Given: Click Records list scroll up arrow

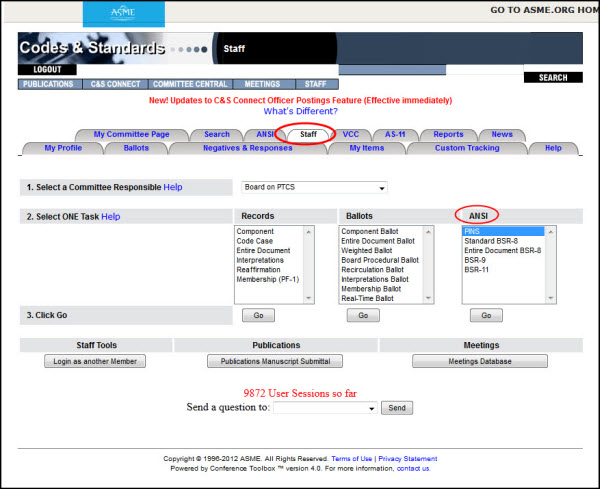Looking at the screenshot, I should pos(308,231).
